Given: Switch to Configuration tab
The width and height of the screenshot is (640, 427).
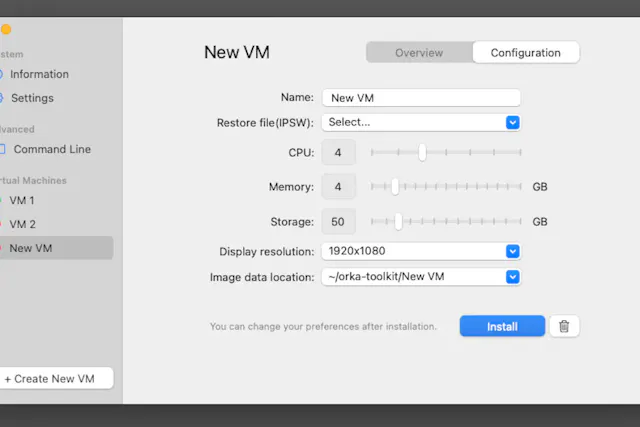Looking at the screenshot, I should 525,53.
